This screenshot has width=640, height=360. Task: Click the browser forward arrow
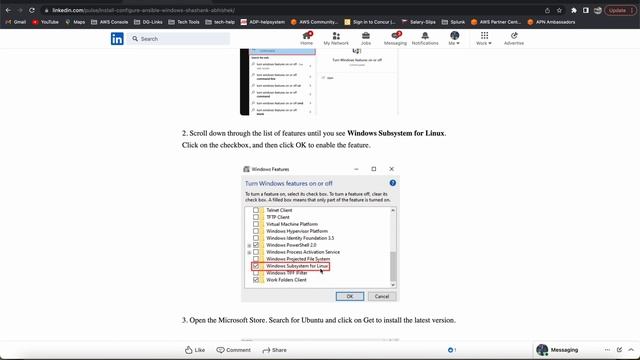click(20, 10)
